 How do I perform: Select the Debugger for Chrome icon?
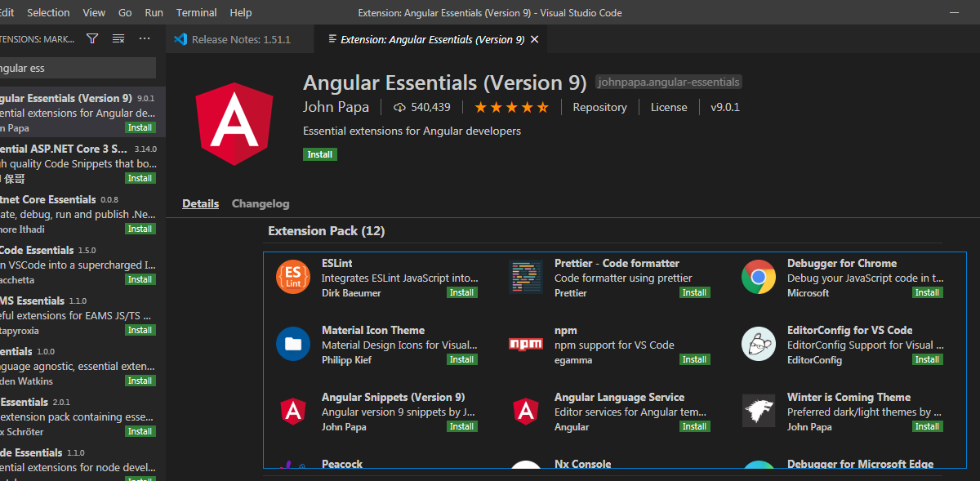click(x=758, y=277)
